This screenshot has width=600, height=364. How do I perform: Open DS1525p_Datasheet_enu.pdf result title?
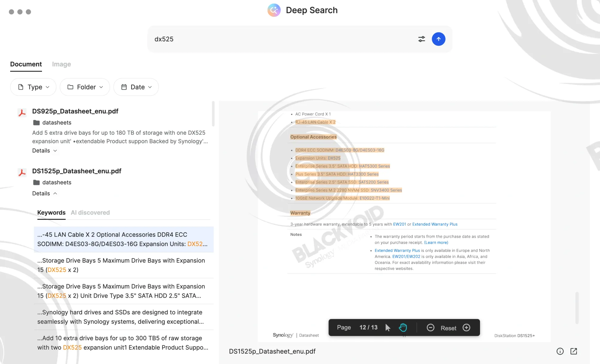pyautogui.click(x=76, y=171)
